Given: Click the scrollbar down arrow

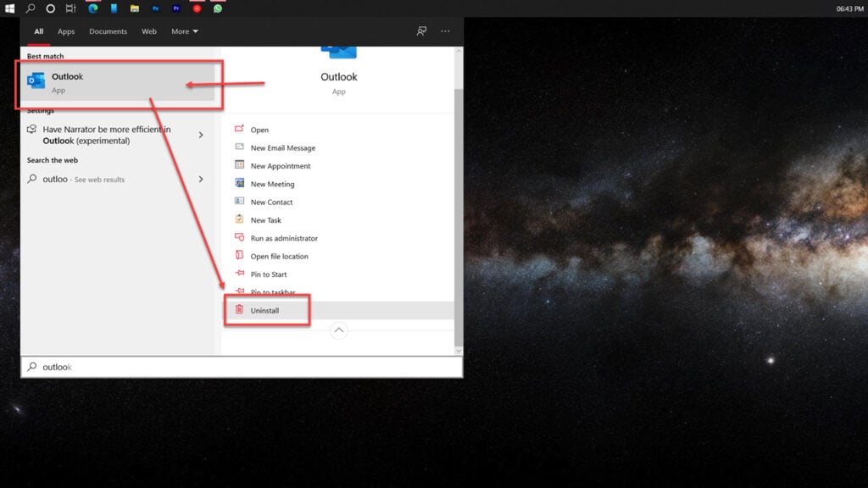Looking at the screenshot, I should [459, 351].
